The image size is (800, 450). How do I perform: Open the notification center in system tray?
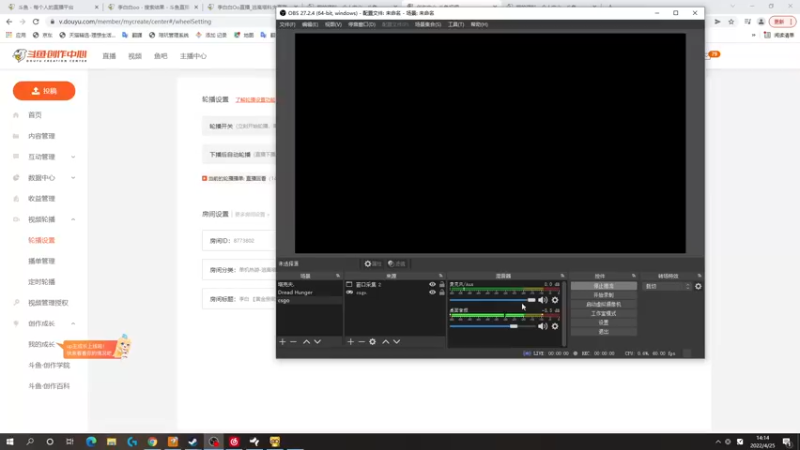click(787, 441)
